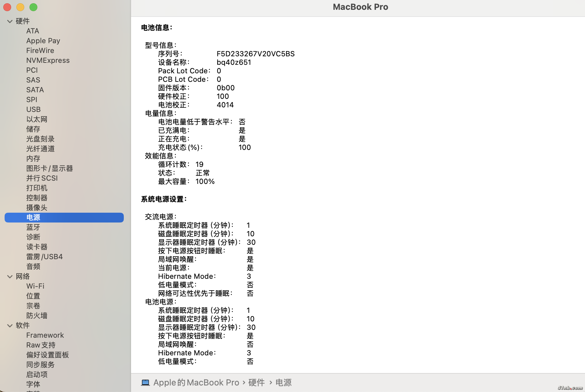Select 防火墙 under the network section

[37, 315]
